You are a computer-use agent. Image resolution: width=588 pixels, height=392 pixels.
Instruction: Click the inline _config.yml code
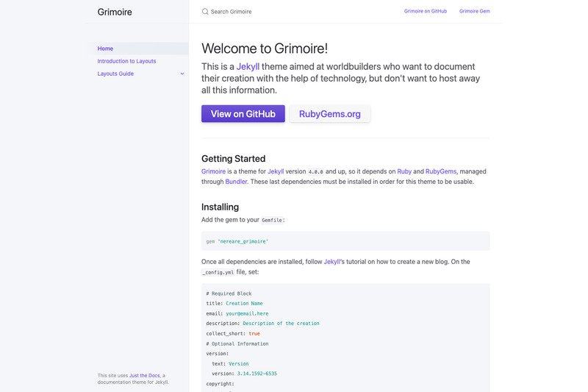[218, 272]
